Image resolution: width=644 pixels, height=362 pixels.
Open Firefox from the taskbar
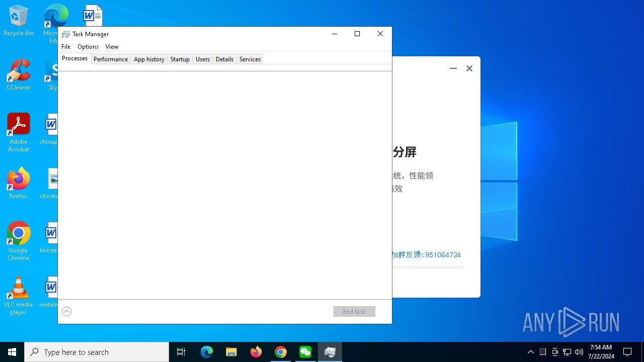pos(256,352)
